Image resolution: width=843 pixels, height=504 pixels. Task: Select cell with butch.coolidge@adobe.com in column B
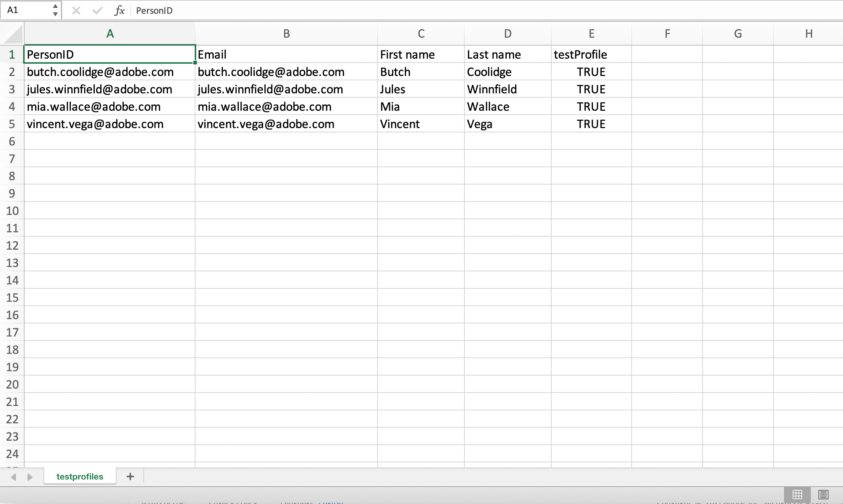point(286,72)
